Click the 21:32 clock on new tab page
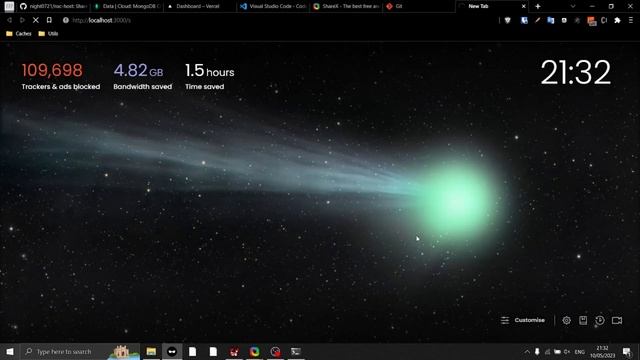 (576, 73)
